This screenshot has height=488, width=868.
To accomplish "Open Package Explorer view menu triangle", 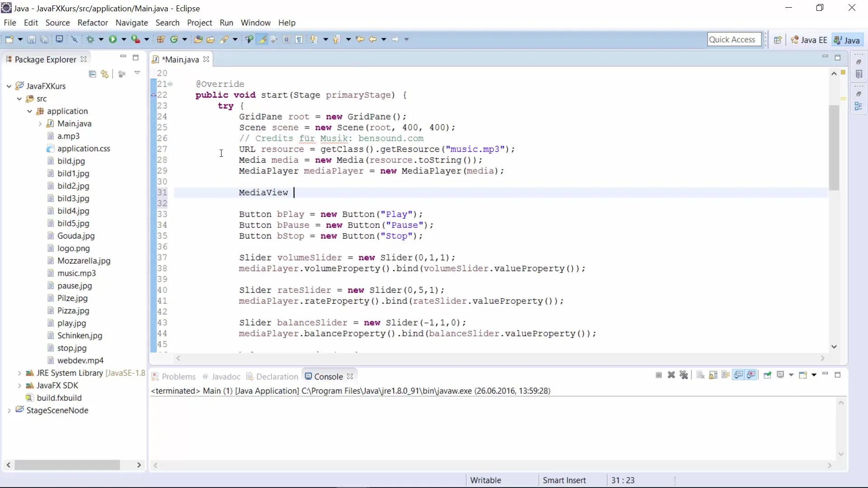I will [137, 73].
